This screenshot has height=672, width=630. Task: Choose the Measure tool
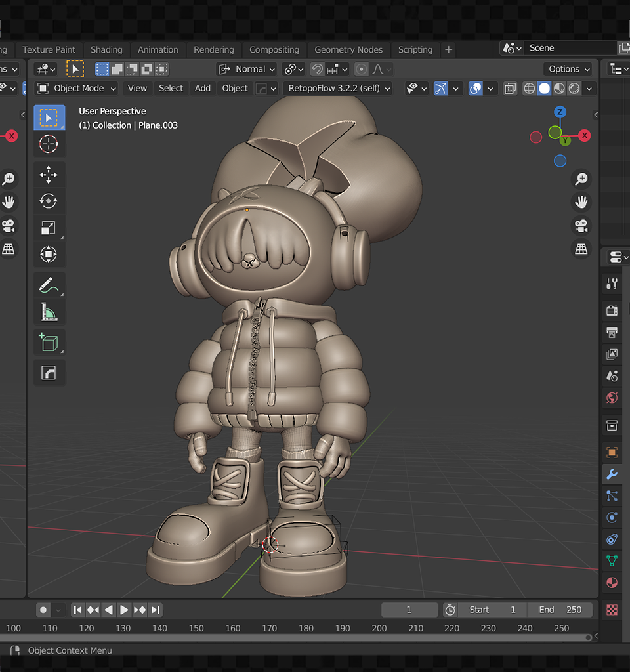click(49, 312)
